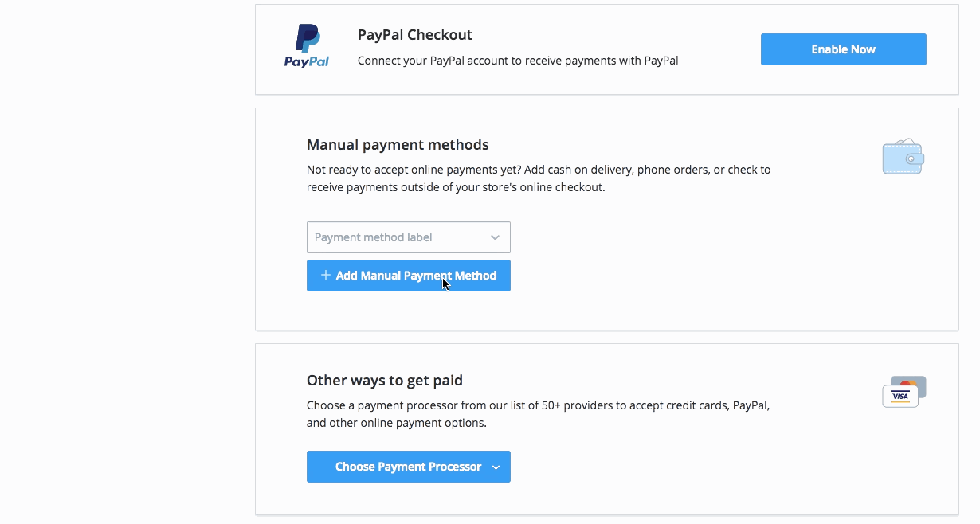This screenshot has width=980, height=524.
Task: Open the Payment method label dropdown arrow
Action: point(495,237)
